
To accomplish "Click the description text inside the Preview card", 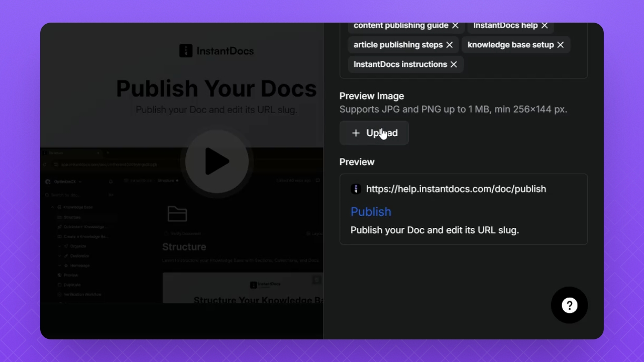I will 435,230.
